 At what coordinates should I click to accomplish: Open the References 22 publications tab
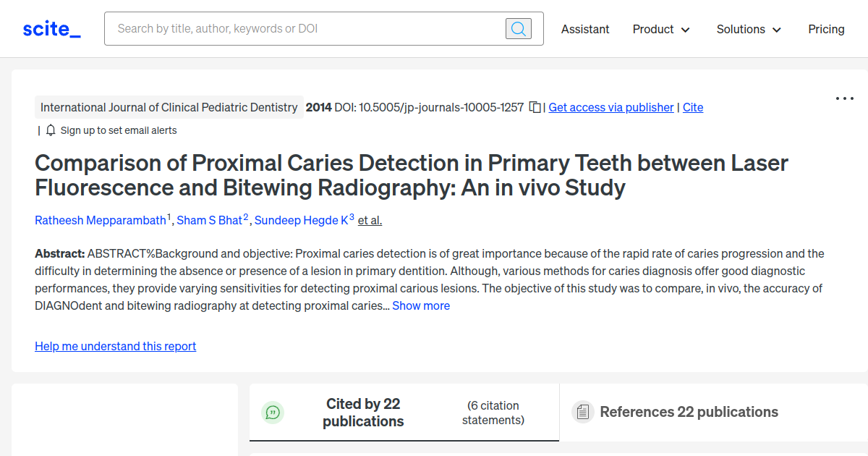[x=689, y=412]
